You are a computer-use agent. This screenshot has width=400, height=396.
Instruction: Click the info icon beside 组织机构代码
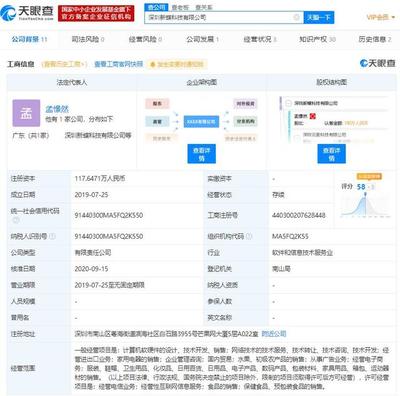[249, 236]
